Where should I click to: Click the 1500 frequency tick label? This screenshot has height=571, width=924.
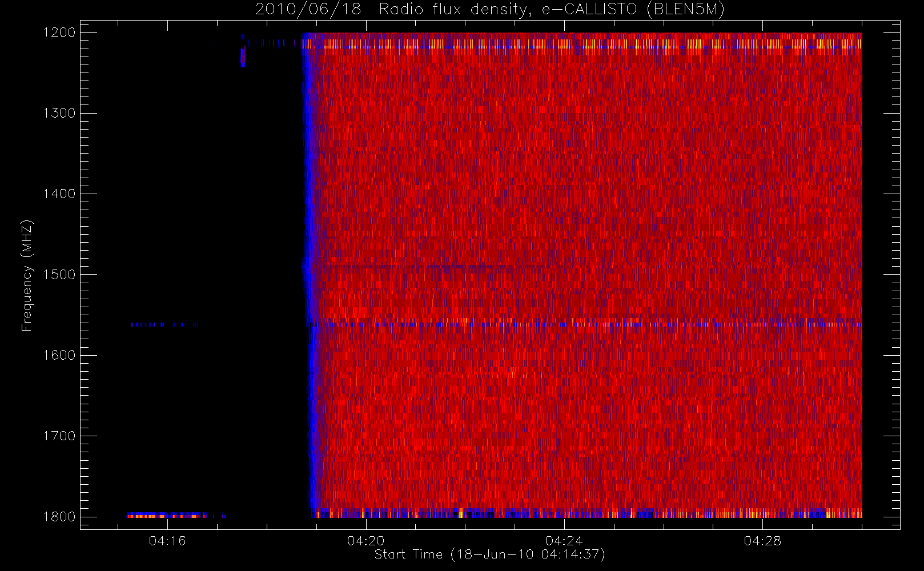tap(59, 275)
